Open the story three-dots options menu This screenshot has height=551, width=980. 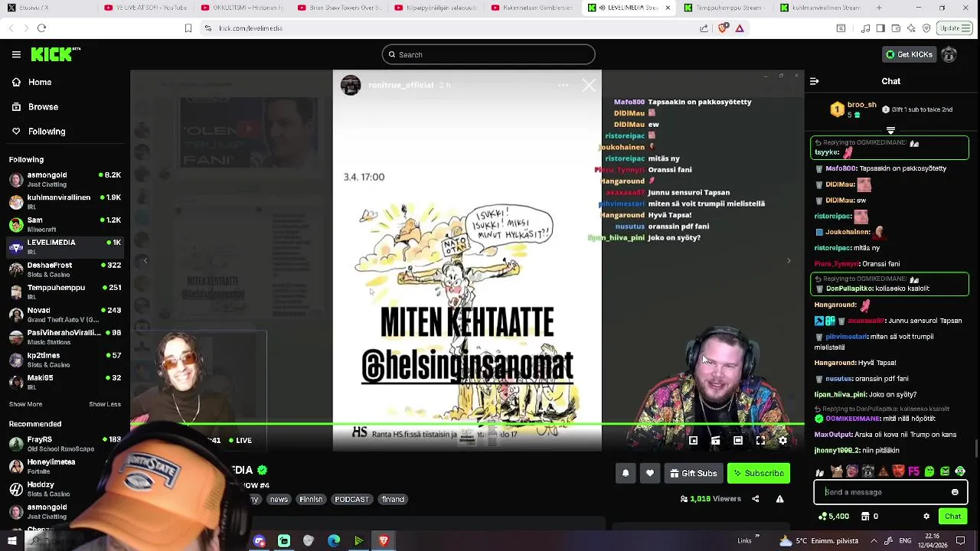tap(563, 86)
